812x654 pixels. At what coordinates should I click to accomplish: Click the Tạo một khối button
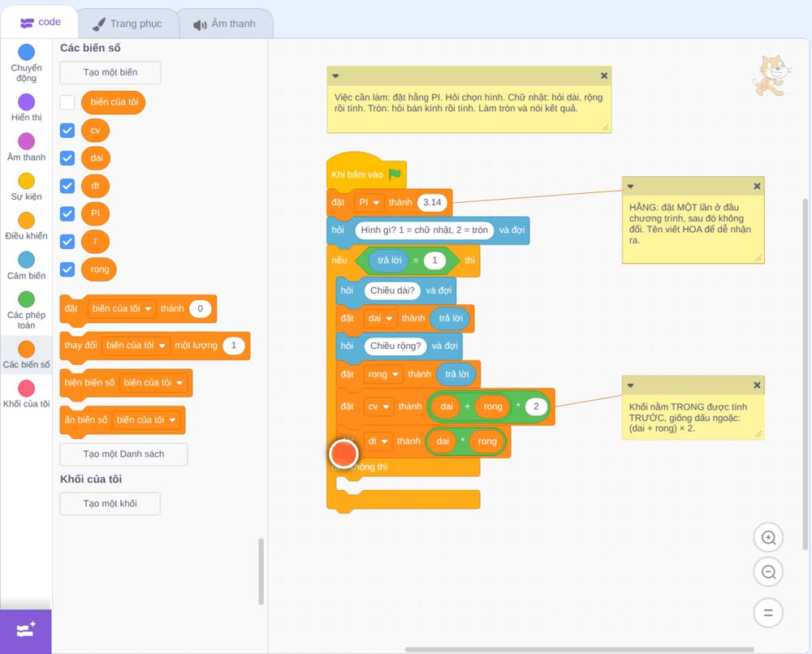pyautogui.click(x=110, y=504)
